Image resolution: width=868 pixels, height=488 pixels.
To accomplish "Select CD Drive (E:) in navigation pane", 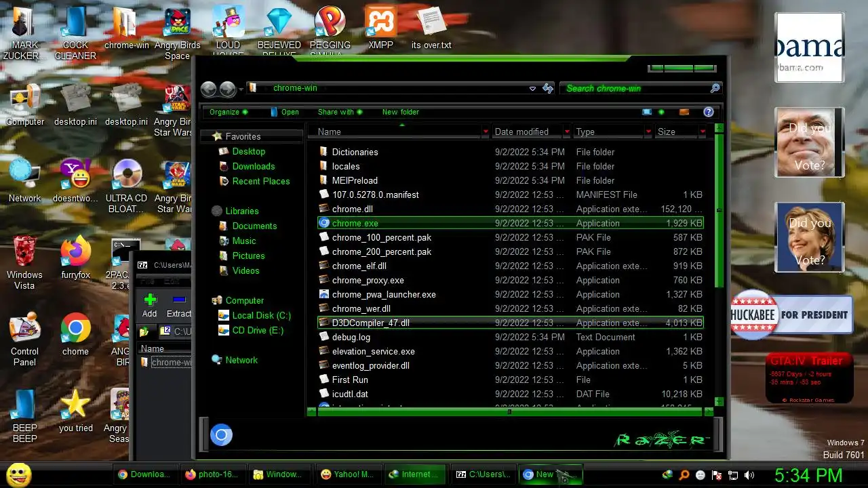I will [258, 330].
